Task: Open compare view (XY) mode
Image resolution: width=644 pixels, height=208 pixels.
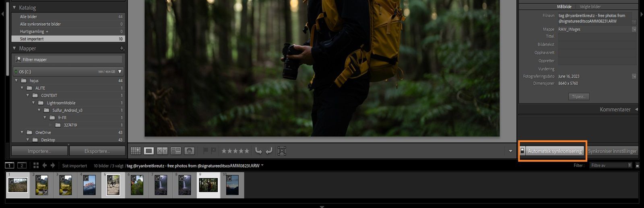Action: (162, 151)
